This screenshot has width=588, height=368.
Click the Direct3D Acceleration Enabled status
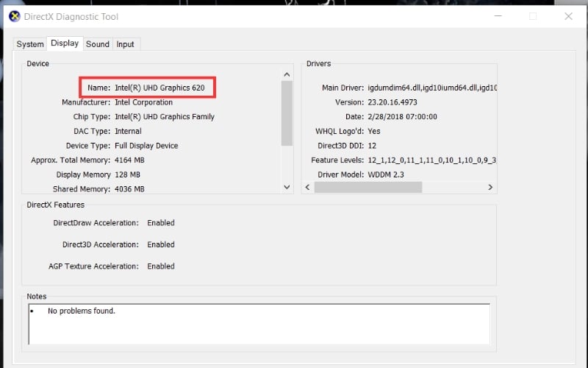[160, 244]
